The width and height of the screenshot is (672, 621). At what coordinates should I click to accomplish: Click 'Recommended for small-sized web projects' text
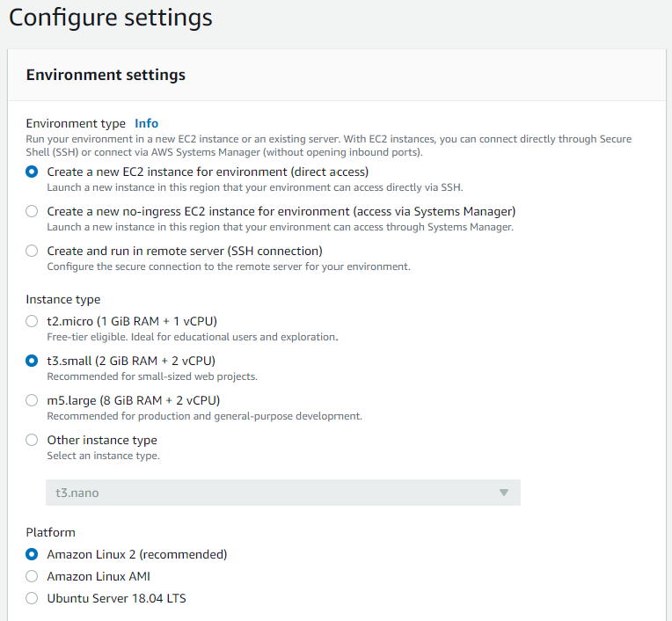point(152,376)
